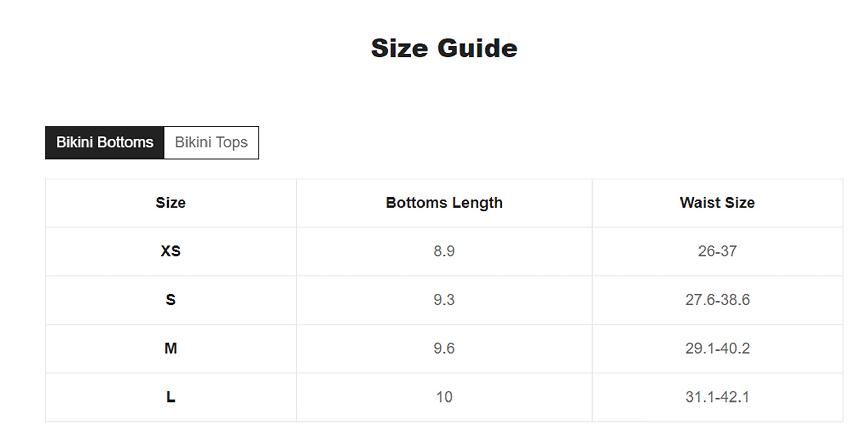Select the XS size row label

coord(171,251)
